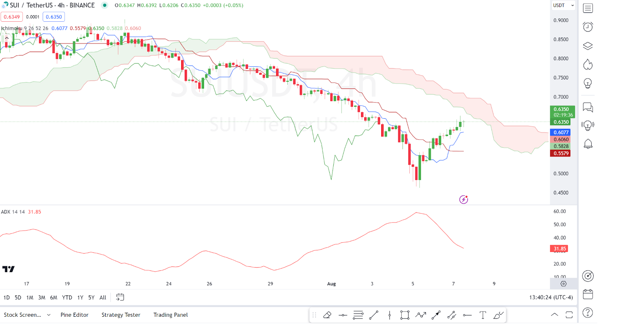644x324 pixels.
Task: Open the Trading Panel tab
Action: (171, 315)
